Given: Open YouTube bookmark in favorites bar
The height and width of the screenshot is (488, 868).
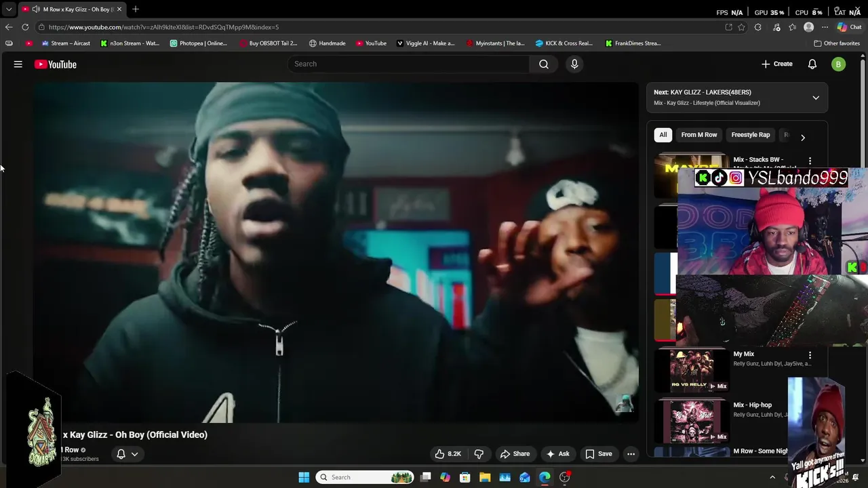Looking at the screenshot, I should [371, 43].
